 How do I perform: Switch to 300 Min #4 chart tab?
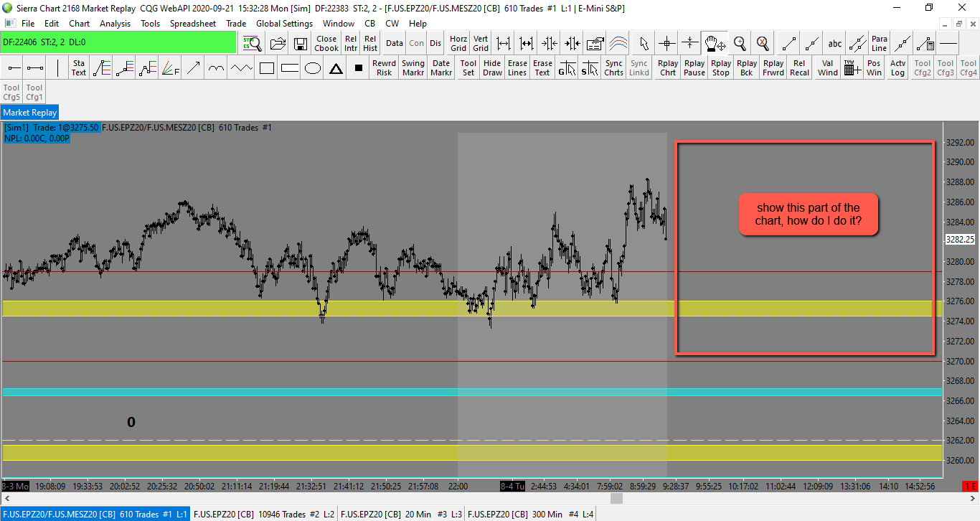click(x=531, y=514)
